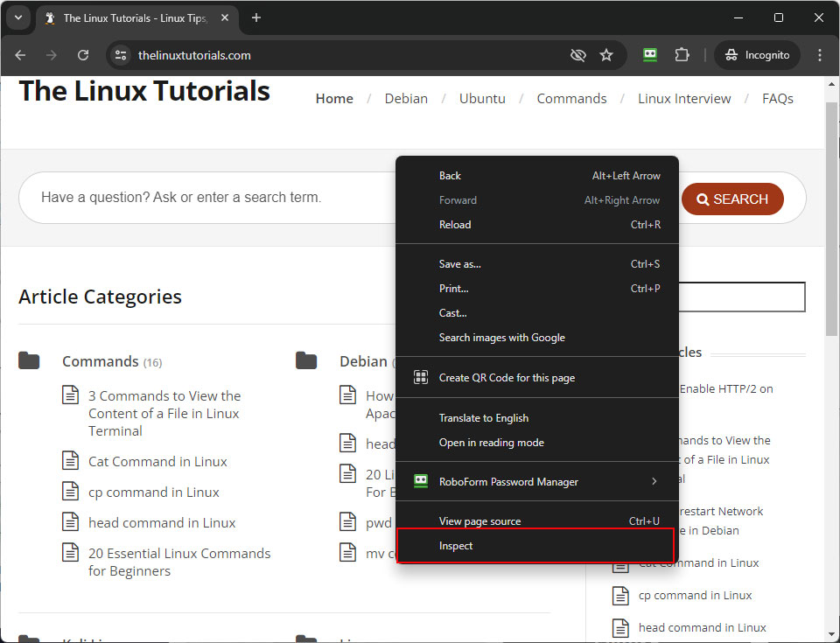
Task: Click the tracking protection eye icon
Action: (x=578, y=55)
